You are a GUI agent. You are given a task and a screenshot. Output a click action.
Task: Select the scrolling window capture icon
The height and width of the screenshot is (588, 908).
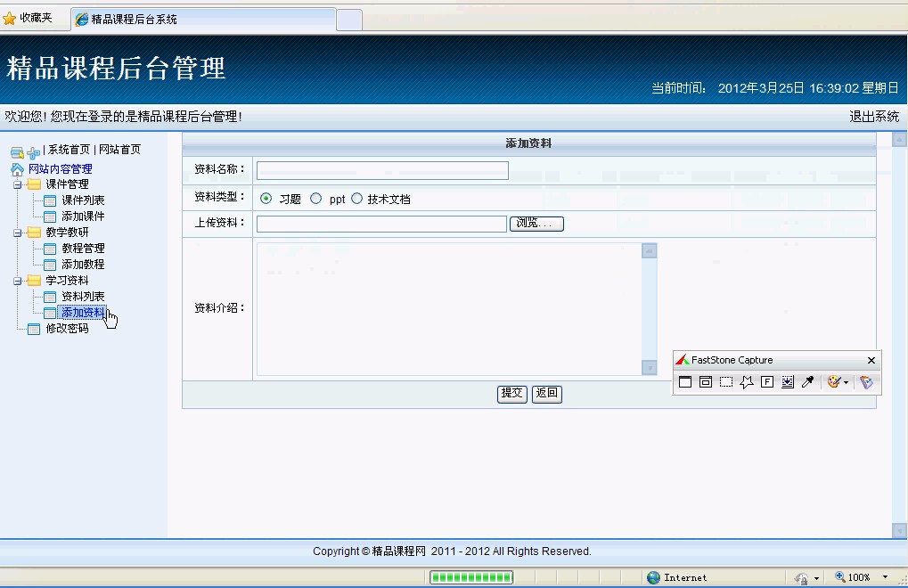coord(788,381)
